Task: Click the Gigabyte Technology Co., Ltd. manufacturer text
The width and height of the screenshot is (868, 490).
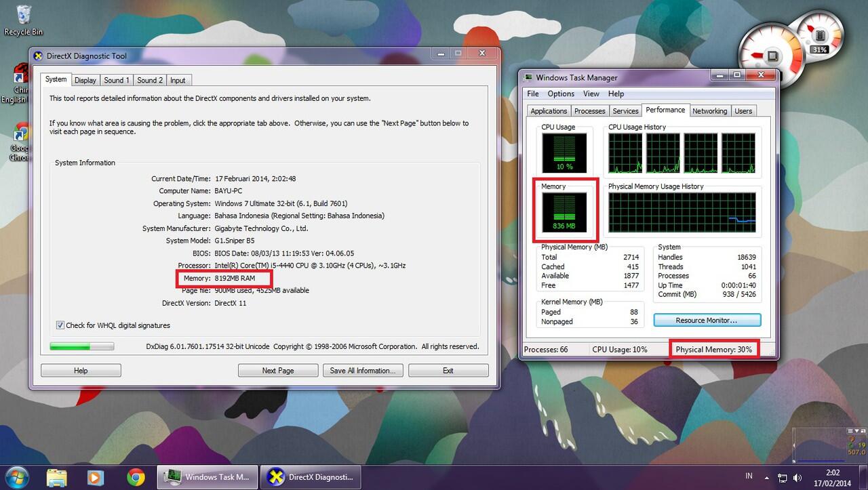Action: pos(261,228)
